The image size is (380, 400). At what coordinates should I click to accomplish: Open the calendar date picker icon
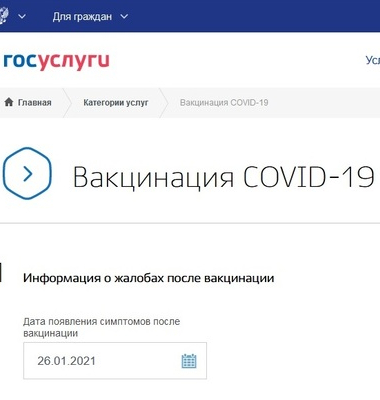coord(189,361)
